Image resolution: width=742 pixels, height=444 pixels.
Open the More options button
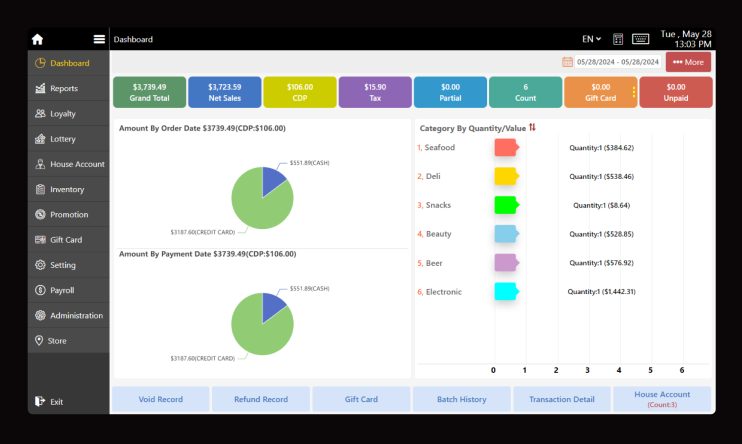(688, 62)
